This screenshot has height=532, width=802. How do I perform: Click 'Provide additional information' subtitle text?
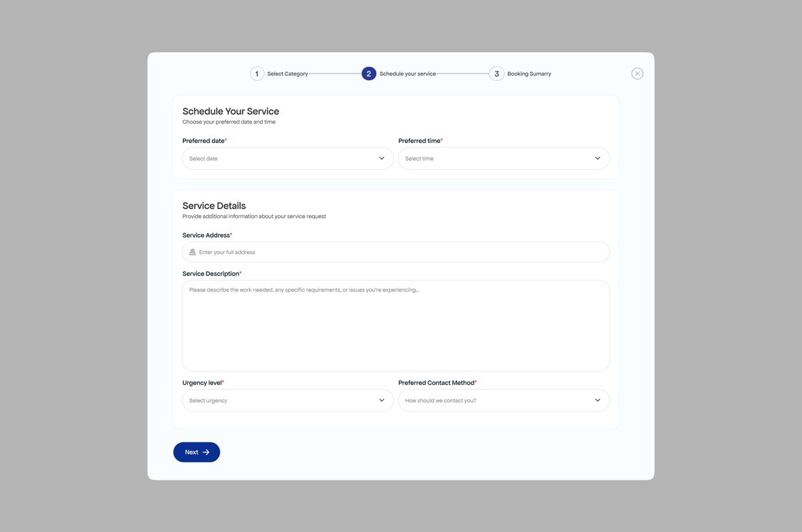254,217
